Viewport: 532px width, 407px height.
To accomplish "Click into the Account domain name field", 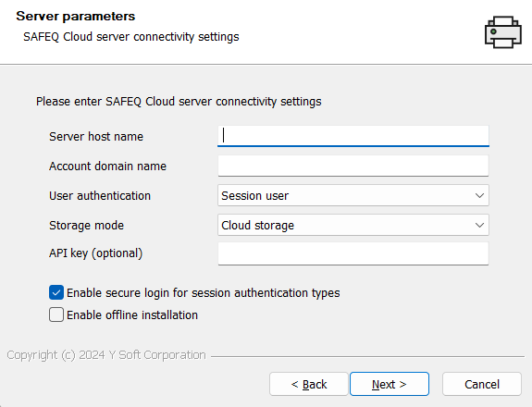I will pos(353,166).
